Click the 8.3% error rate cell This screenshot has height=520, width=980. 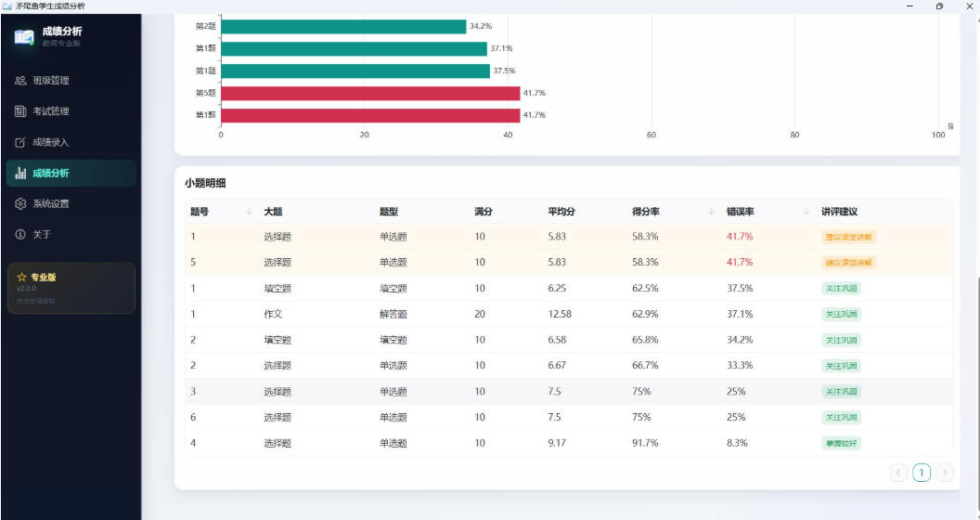point(737,443)
